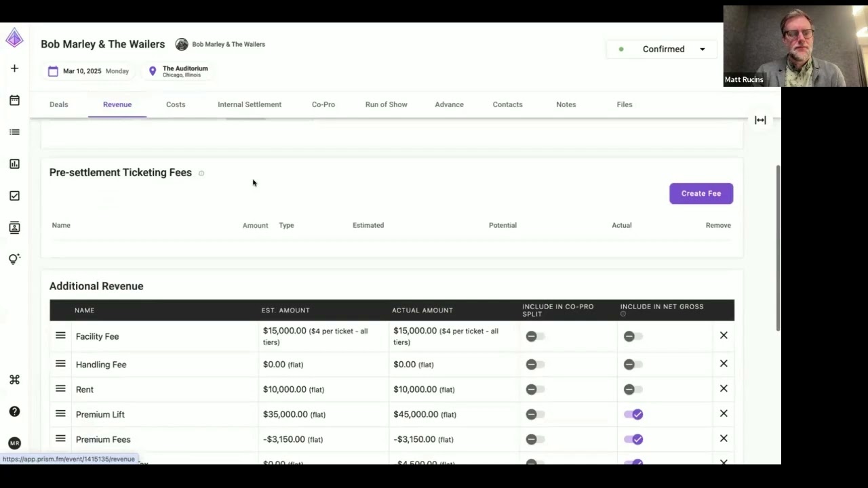
Task: Click the calendar icon beside Mar 10, 2025
Action: (53, 71)
